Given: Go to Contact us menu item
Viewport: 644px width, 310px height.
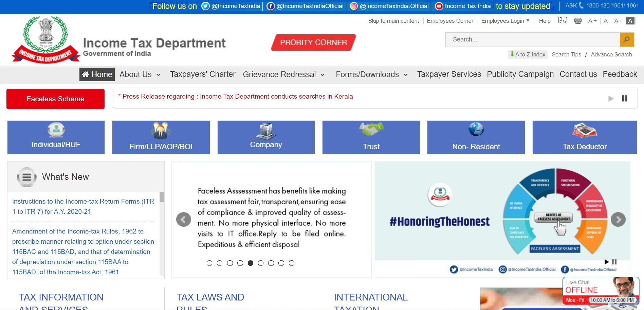Looking at the screenshot, I should point(578,74).
